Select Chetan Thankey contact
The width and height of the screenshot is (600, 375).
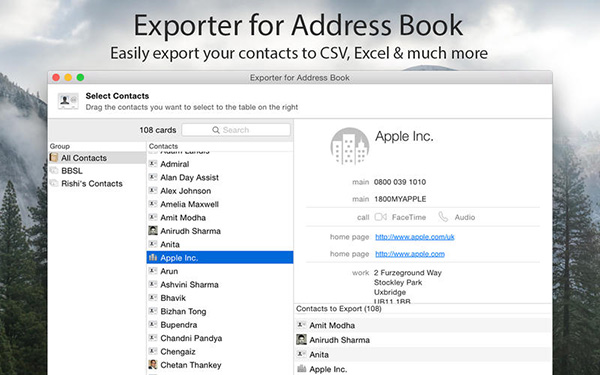tap(220, 365)
